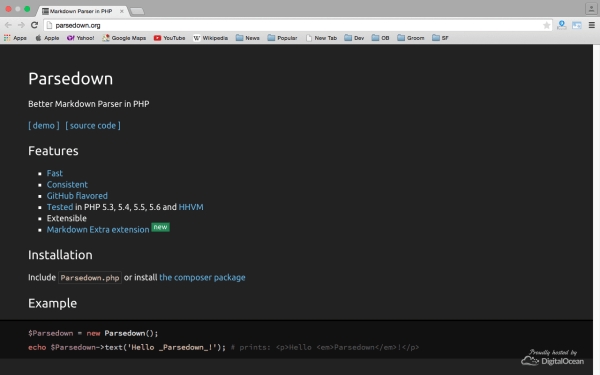Expand the Dev bookmarks folder
Screen dimensions: 600x375
pos(354,38)
